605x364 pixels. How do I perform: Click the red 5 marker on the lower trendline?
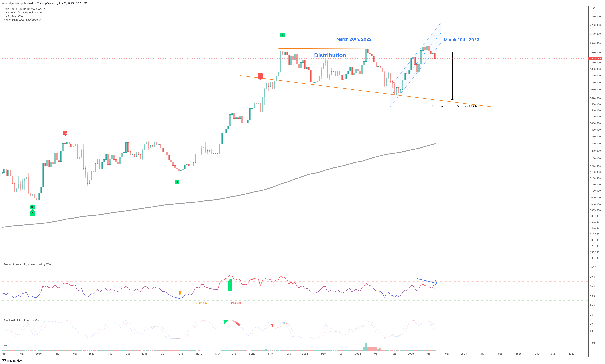coord(260,76)
